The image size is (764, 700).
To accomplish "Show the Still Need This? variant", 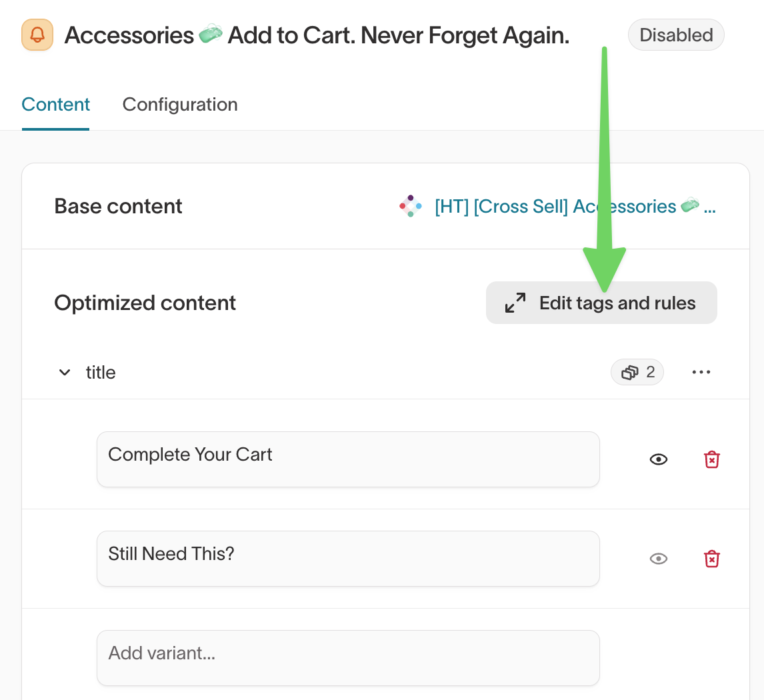I will [658, 559].
